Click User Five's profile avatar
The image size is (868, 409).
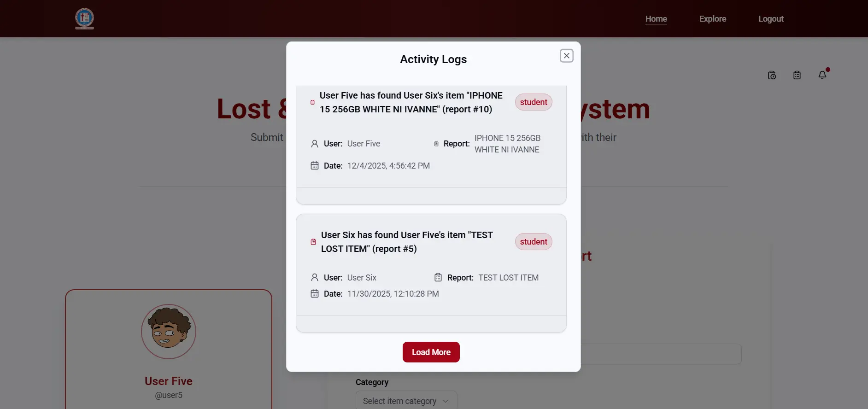point(169,332)
